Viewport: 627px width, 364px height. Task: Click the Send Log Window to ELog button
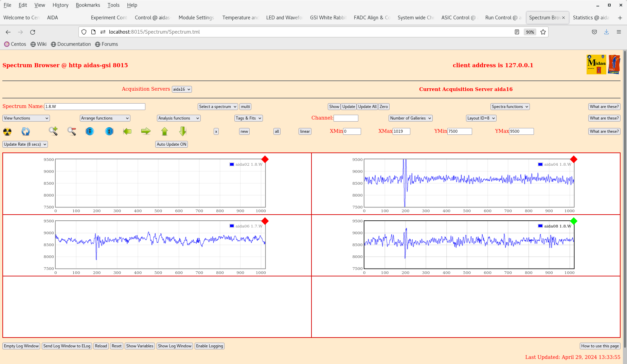pyautogui.click(x=67, y=346)
